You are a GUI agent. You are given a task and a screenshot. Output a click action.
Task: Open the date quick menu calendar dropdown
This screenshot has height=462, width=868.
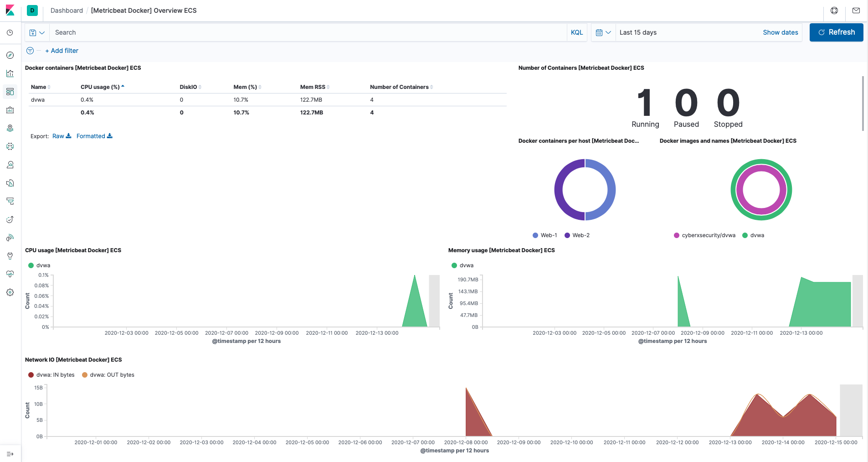[603, 32]
